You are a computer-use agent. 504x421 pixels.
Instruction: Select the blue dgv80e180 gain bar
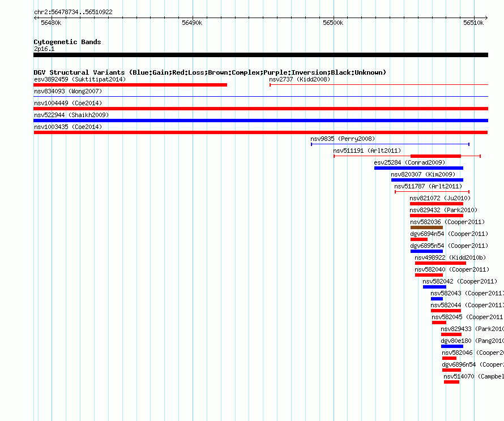click(x=452, y=346)
